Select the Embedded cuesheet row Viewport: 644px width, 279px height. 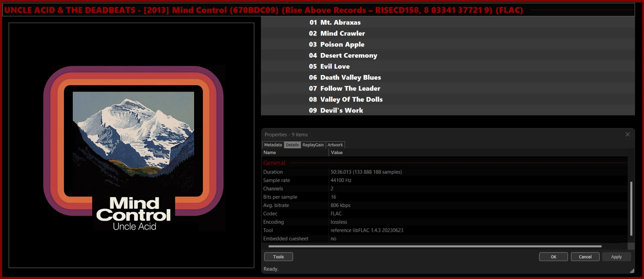[444, 238]
